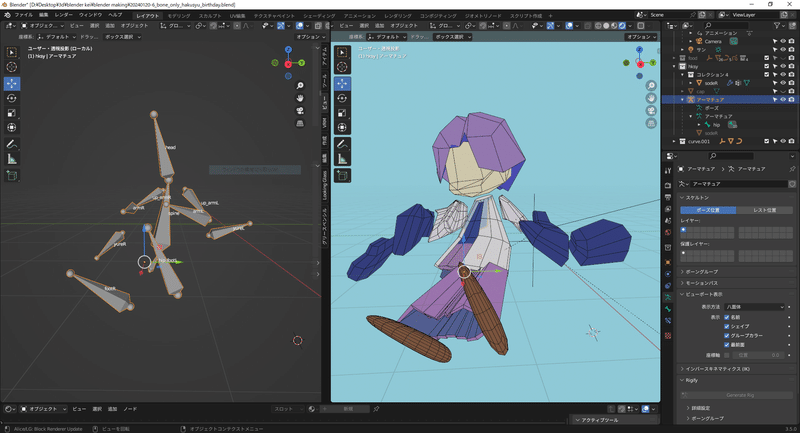
Task: Select the Transform tool in left viewport
Action: [12, 128]
